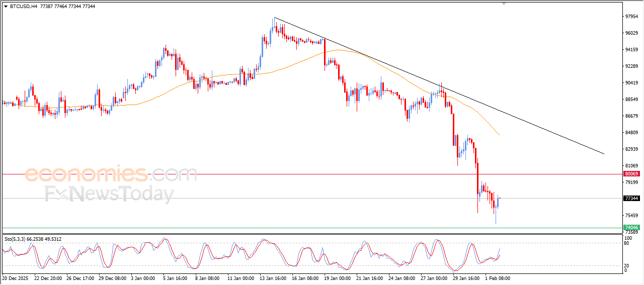Click the green 74046 price tag
Viewport: 644px width, 285px height.
631,228
